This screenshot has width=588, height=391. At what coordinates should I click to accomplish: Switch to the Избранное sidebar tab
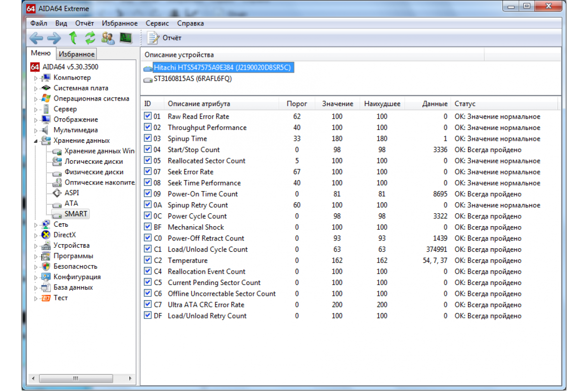(76, 54)
